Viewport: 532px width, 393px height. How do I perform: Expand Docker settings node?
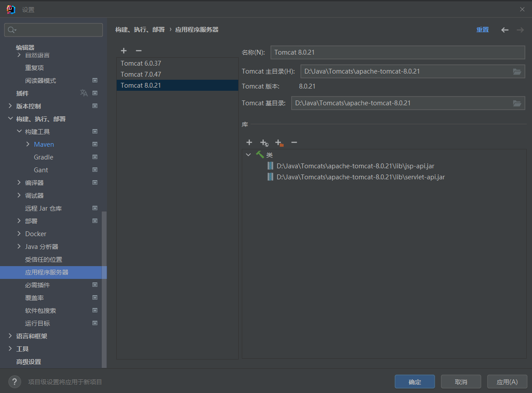pos(19,234)
